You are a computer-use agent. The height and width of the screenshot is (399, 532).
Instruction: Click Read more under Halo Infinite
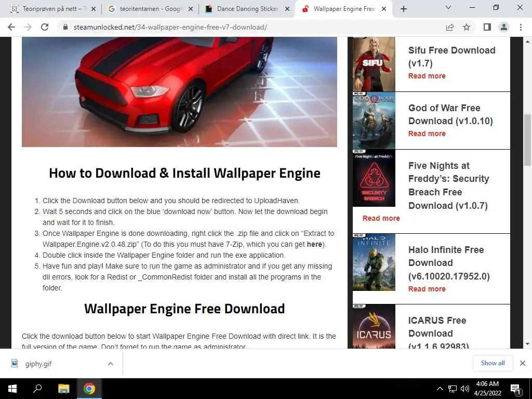[x=427, y=289]
